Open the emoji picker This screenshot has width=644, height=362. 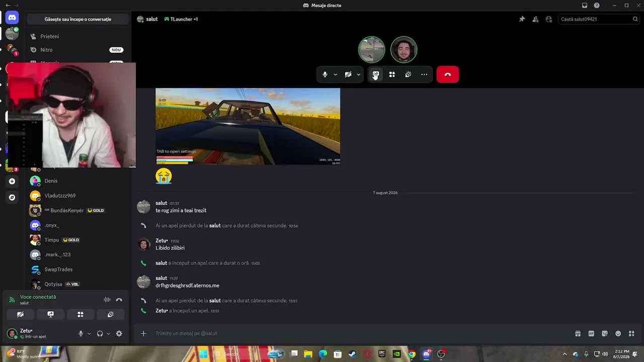coord(618,333)
